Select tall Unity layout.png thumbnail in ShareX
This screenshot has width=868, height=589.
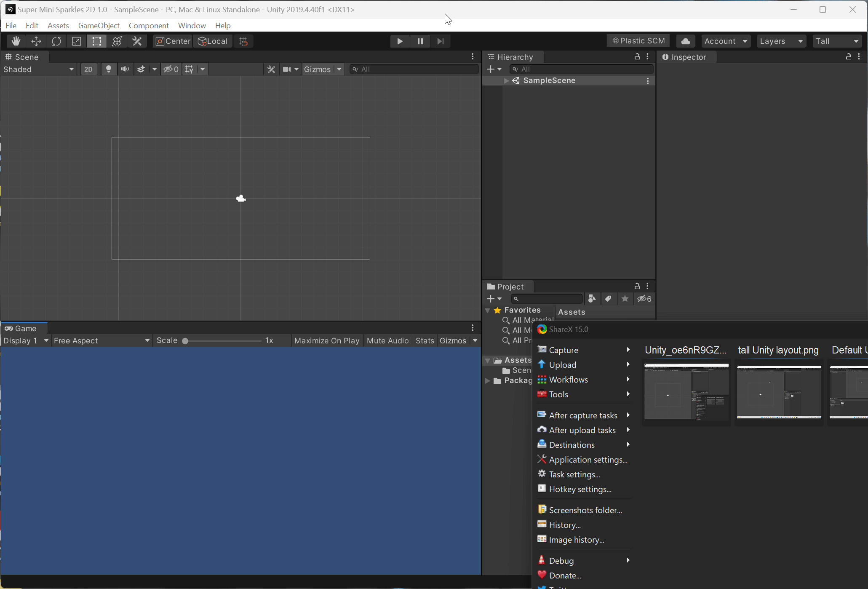coord(779,392)
